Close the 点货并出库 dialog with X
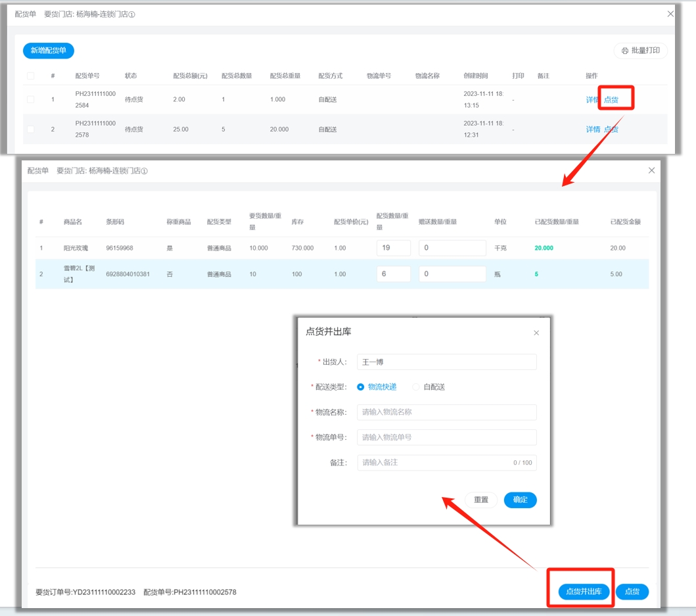The width and height of the screenshot is (696, 616). [x=536, y=333]
